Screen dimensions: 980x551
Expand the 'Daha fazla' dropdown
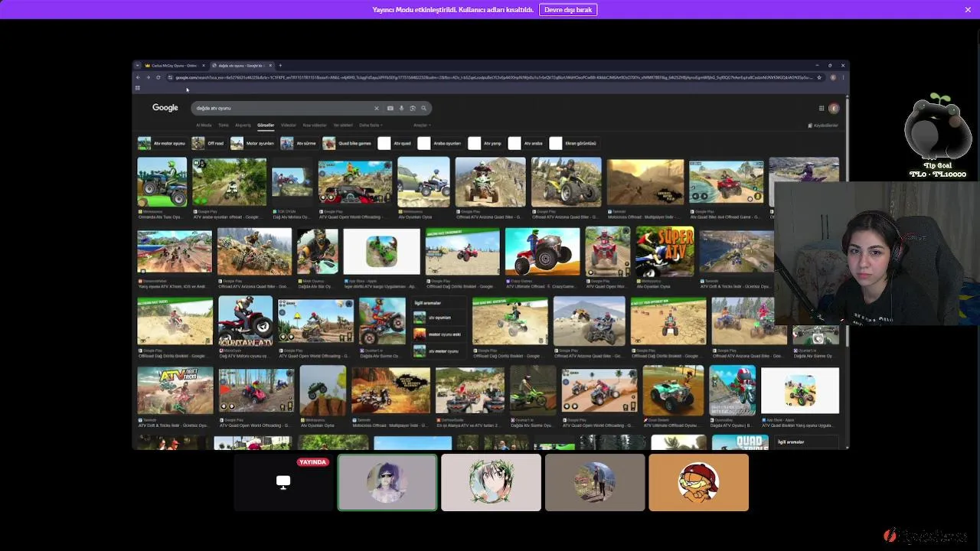click(371, 125)
